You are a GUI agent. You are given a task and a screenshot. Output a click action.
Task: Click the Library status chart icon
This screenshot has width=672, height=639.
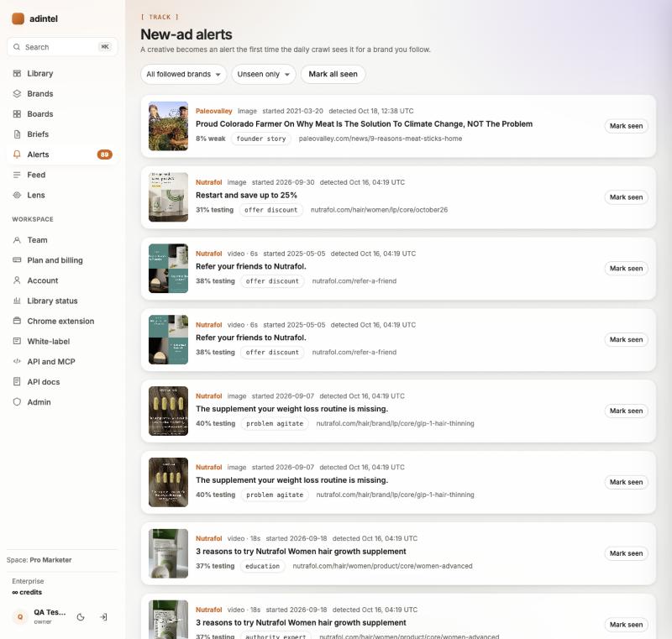(x=17, y=301)
